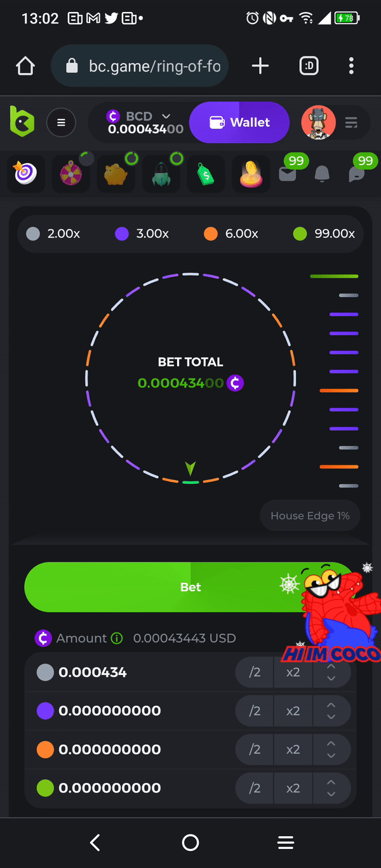The image size is (381, 868).
Task: Open the hamburger side menu
Action: click(61, 123)
